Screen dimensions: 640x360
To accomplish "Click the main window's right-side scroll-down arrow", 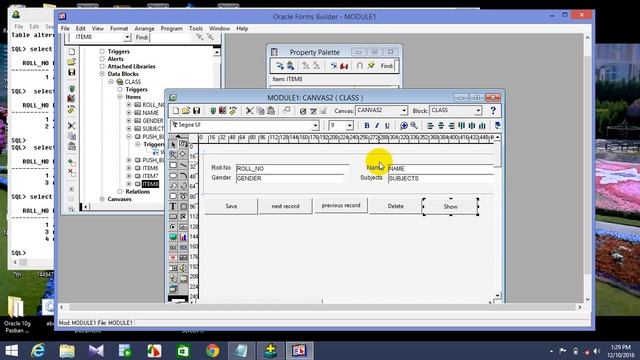I will tap(588, 300).
